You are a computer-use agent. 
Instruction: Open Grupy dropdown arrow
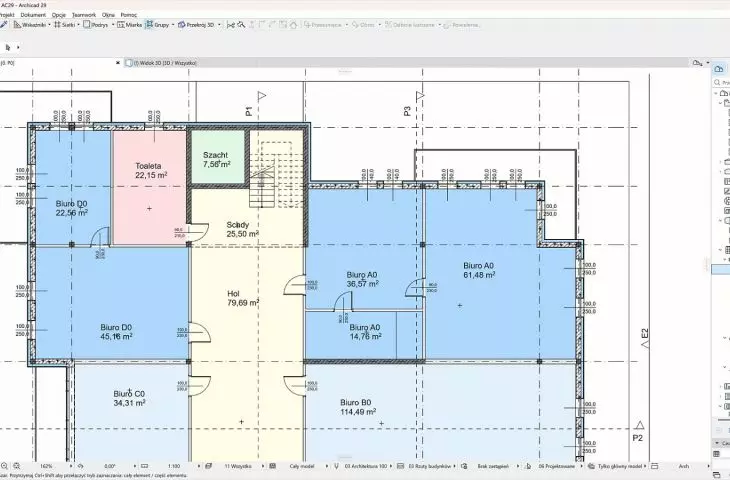click(x=173, y=25)
